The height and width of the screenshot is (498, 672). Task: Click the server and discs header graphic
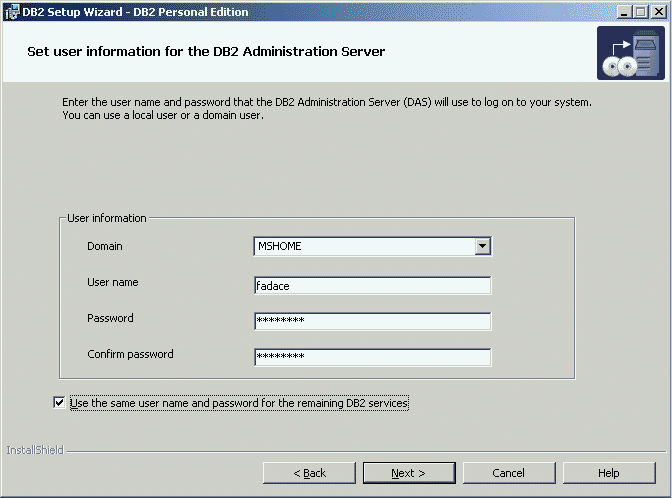click(x=630, y=54)
